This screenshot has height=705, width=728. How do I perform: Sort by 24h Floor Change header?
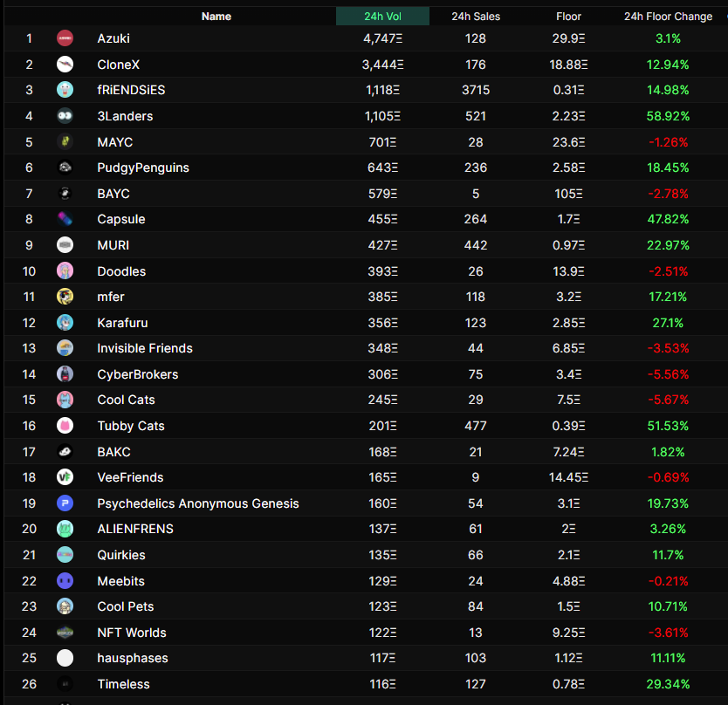coord(668,17)
